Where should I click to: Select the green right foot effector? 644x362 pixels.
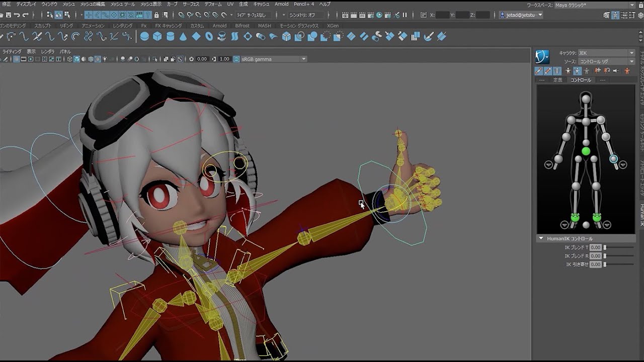575,217
